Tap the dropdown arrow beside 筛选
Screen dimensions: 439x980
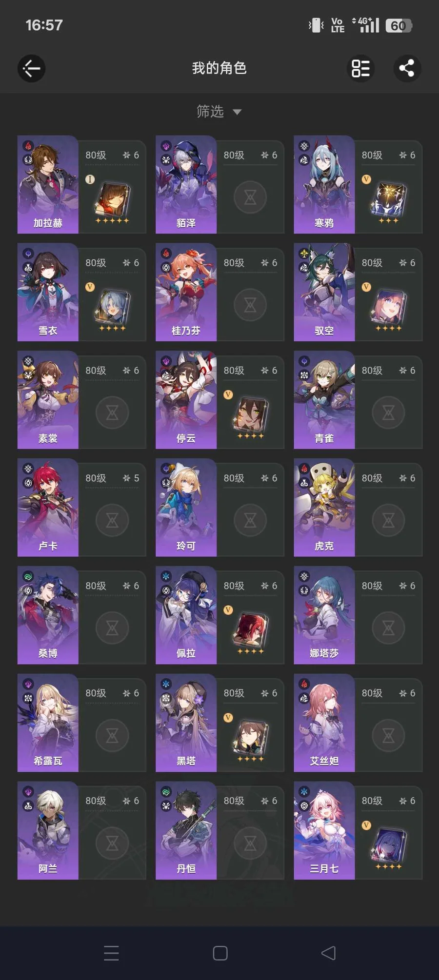(x=237, y=112)
